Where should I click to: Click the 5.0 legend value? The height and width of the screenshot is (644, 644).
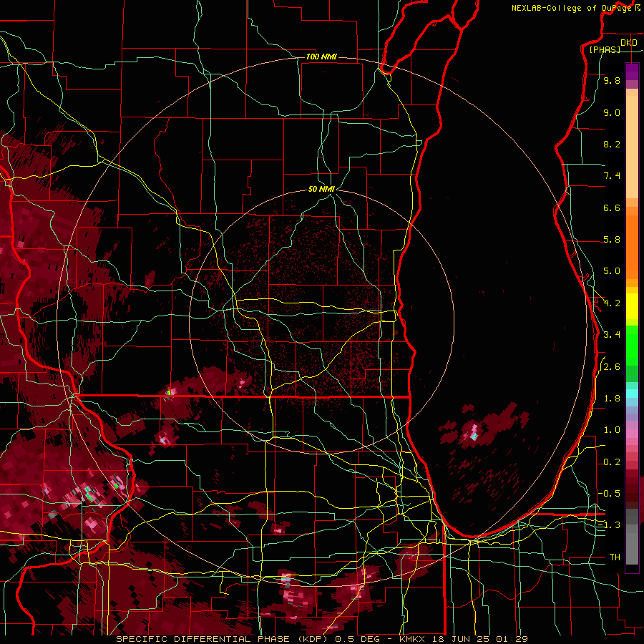612,271
